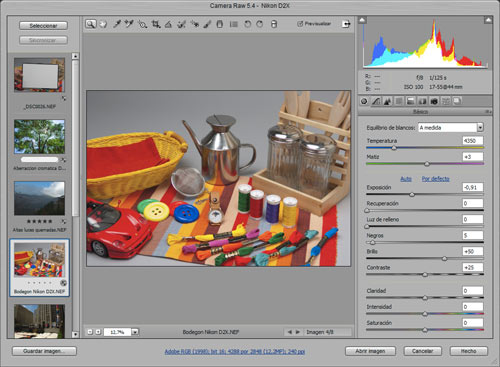Screen dimensions: 500x367
Task: Choose the Color Sampler tool
Action: tap(129, 24)
